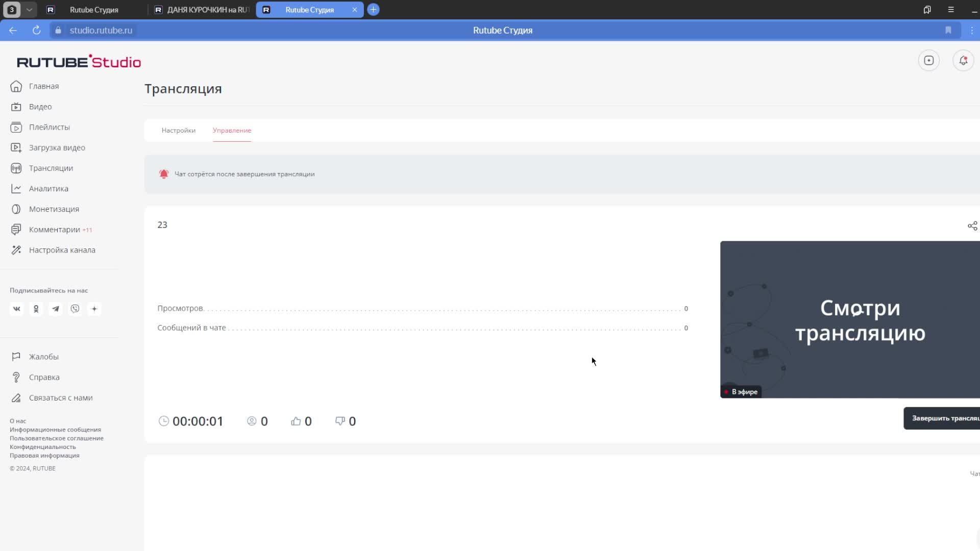The image size is (980, 551).
Task: Open the Viber social link icon
Action: pyautogui.click(x=75, y=309)
